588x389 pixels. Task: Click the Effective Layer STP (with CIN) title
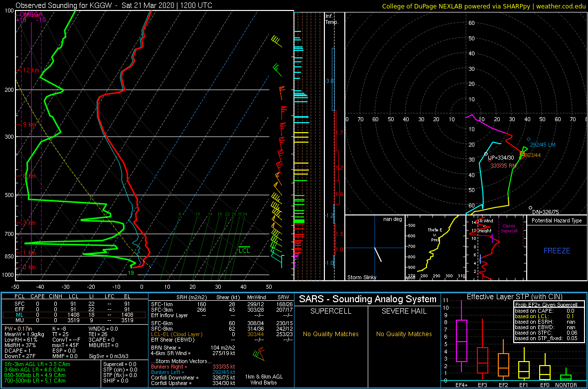[x=514, y=297]
